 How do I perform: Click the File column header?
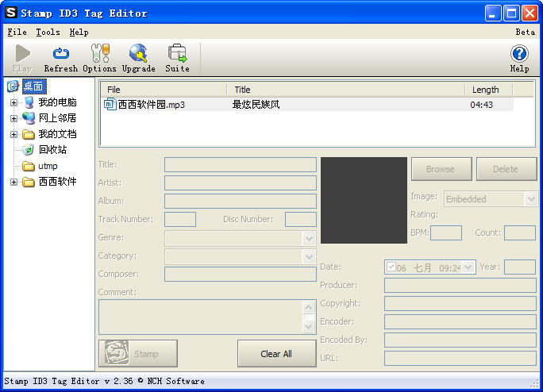tap(164, 90)
